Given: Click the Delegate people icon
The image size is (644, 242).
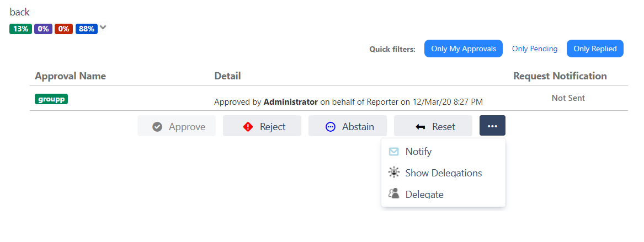Looking at the screenshot, I should point(393,193).
